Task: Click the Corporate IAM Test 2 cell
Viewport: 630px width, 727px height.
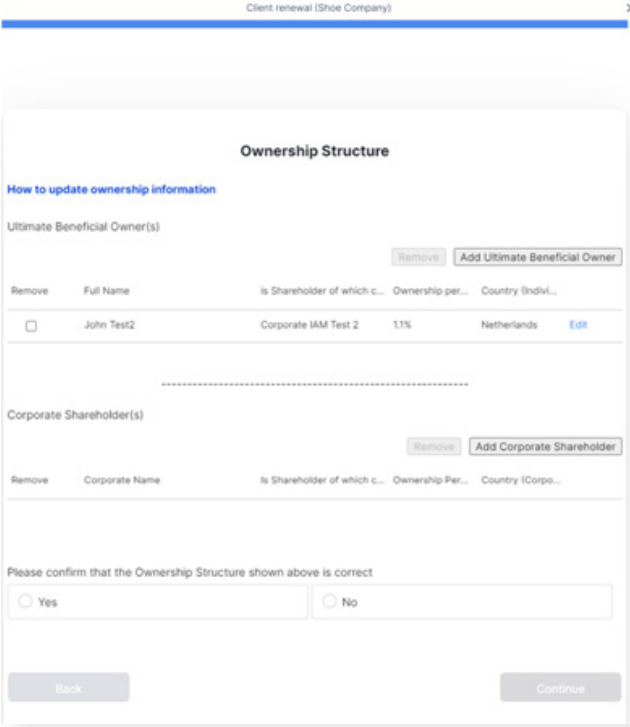Action: (x=309, y=325)
